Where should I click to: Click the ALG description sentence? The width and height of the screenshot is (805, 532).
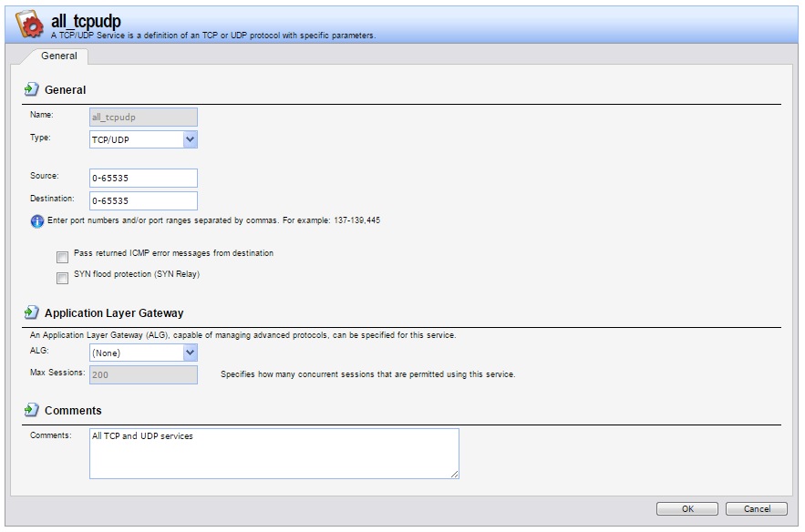tap(243, 335)
